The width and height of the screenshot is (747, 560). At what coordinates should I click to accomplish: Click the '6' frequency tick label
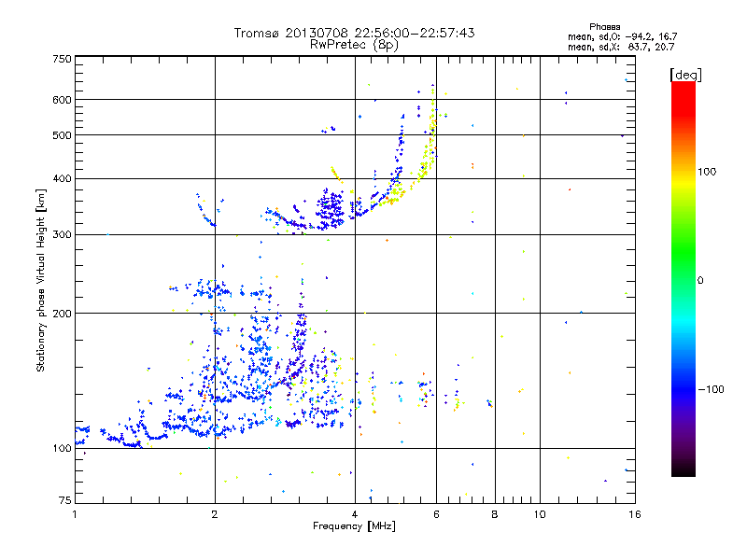436,514
